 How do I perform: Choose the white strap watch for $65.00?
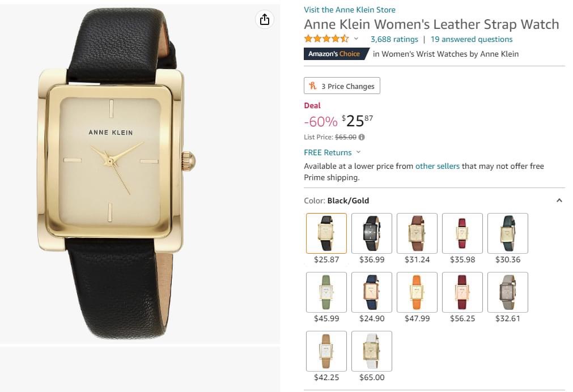[x=372, y=351]
